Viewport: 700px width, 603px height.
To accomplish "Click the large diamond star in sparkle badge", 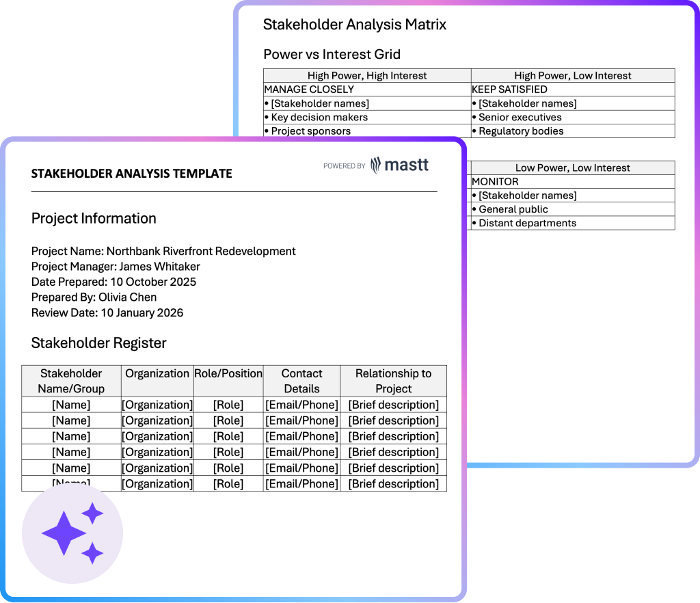I will coord(65,533).
